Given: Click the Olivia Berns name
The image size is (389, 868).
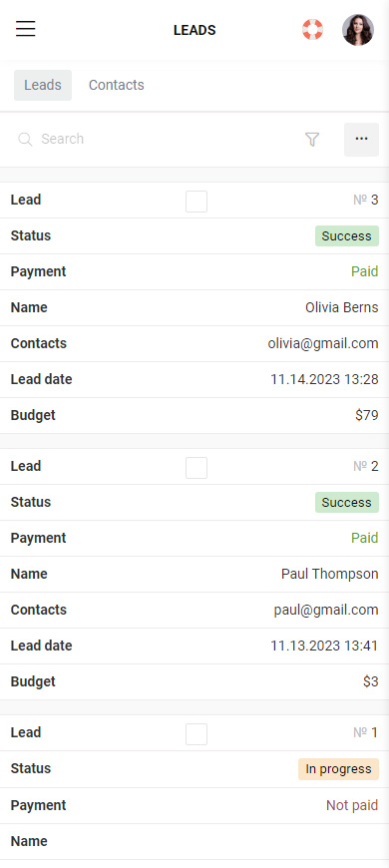Looking at the screenshot, I should tap(342, 307).
